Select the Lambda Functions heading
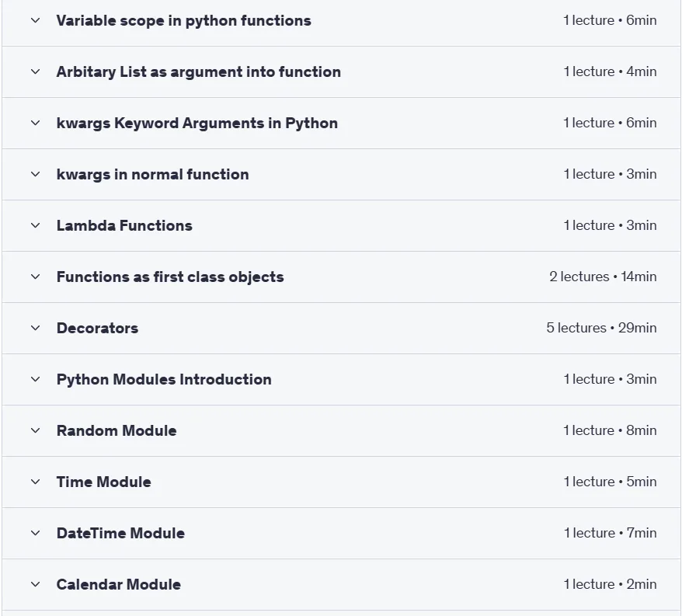The height and width of the screenshot is (616, 682). (x=124, y=226)
